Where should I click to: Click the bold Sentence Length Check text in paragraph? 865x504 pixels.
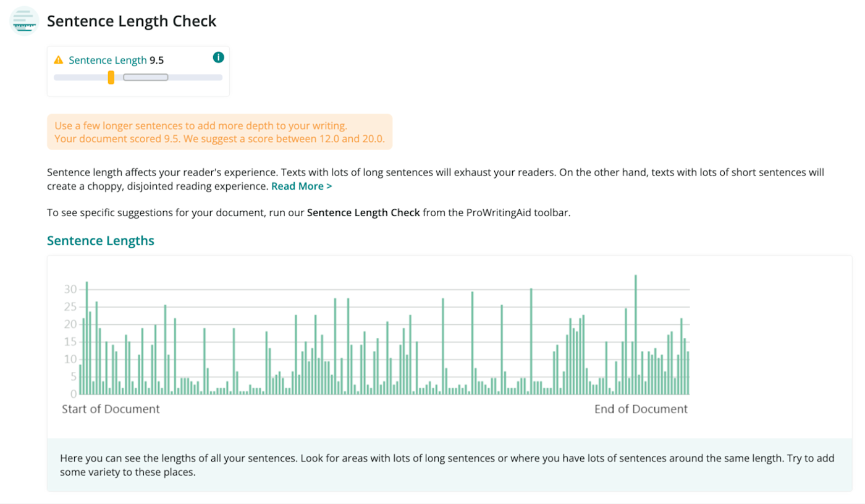[363, 212]
